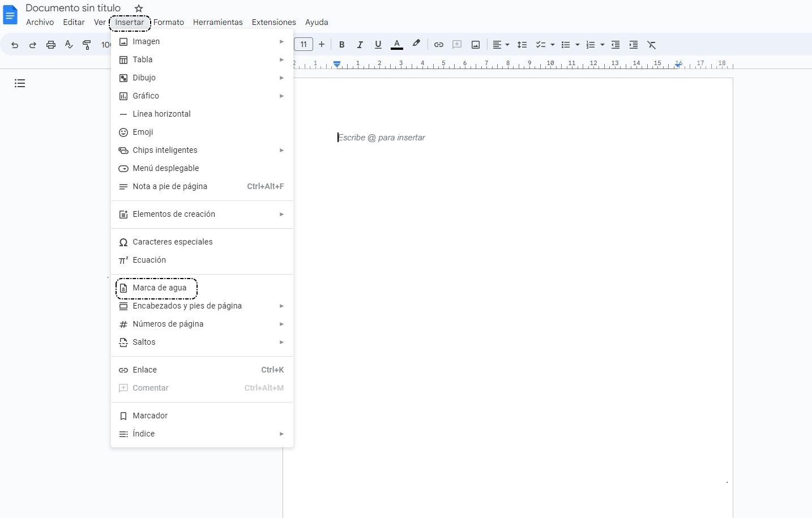Click the decrease indent icon

pyautogui.click(x=616, y=45)
